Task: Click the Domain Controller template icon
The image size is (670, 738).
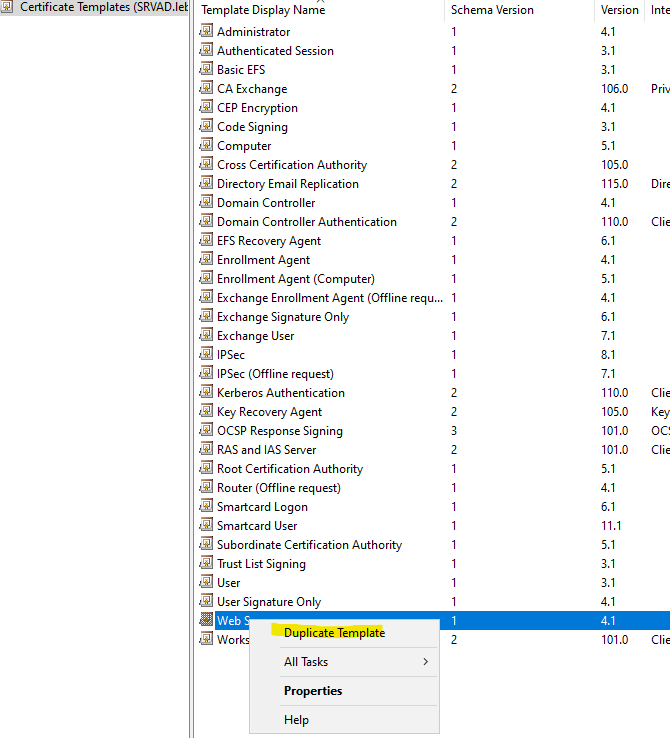Action: pyautogui.click(x=207, y=203)
